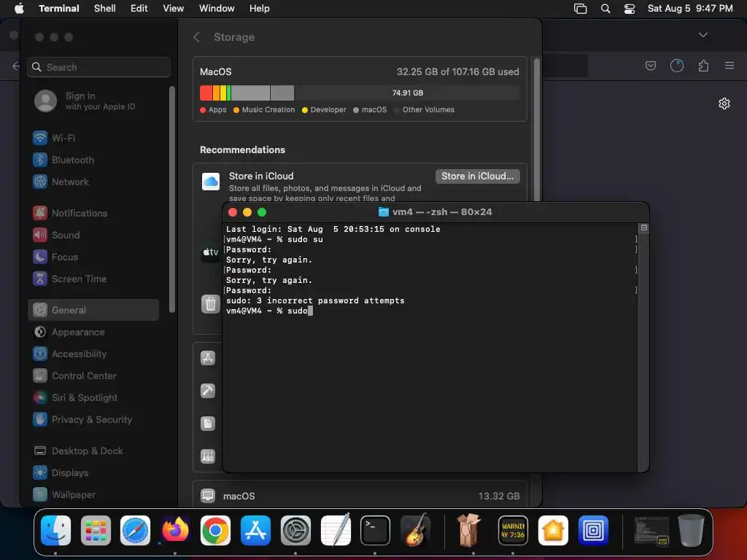Image resolution: width=747 pixels, height=560 pixels.
Task: Open the Firefox hamburger menu
Action: pyautogui.click(x=729, y=66)
